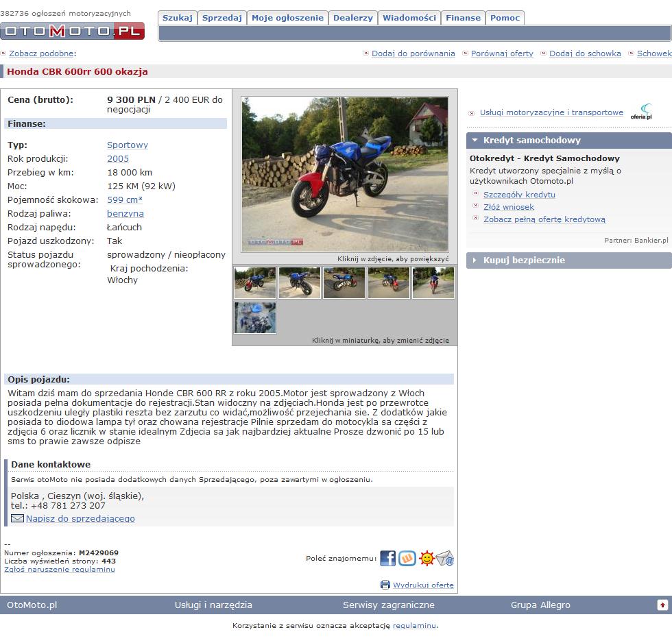Click Dodaj do porównania link
Screen dimensions: 672x643
tap(413, 53)
